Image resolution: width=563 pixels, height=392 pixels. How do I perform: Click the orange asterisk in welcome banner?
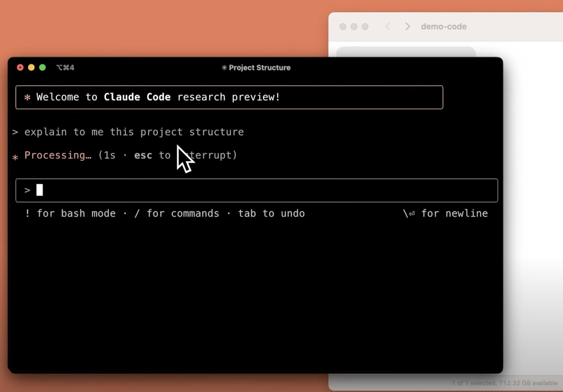[x=27, y=97]
